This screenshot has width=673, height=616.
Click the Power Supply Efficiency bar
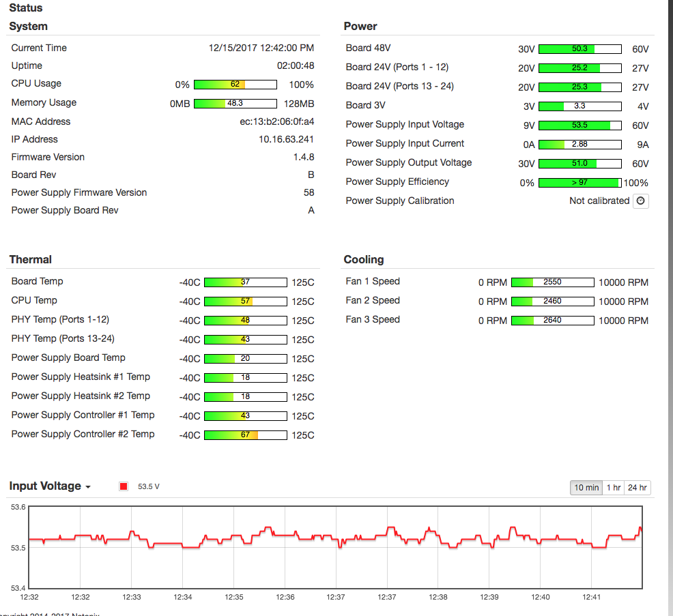click(x=579, y=183)
